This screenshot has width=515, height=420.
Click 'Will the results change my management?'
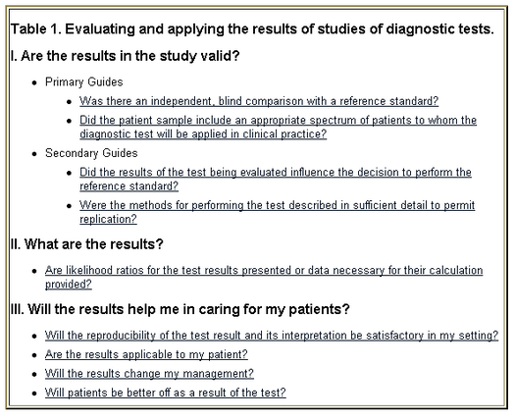point(149,374)
